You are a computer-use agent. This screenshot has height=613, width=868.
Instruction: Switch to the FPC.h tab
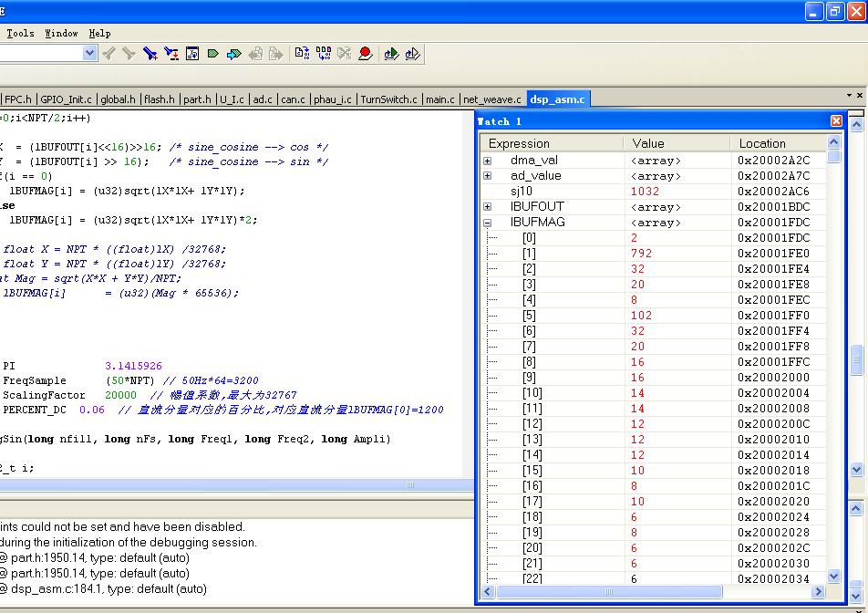pos(18,99)
